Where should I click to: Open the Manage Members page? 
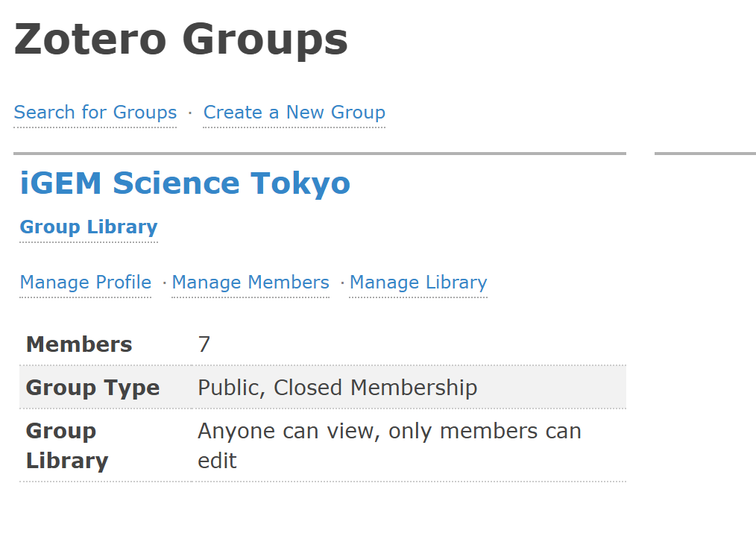pyautogui.click(x=251, y=283)
